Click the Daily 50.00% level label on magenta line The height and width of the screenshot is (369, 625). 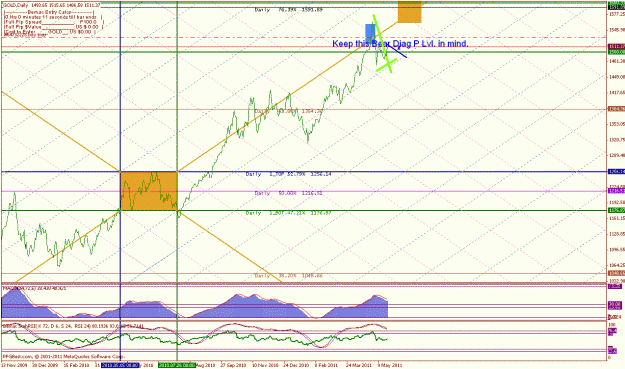coord(289,193)
